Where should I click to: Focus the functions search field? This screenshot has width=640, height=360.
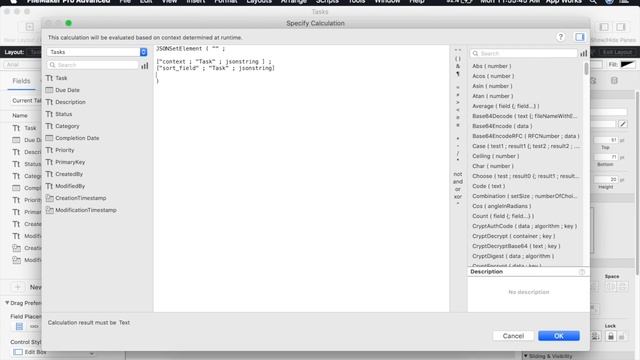tap(524, 53)
